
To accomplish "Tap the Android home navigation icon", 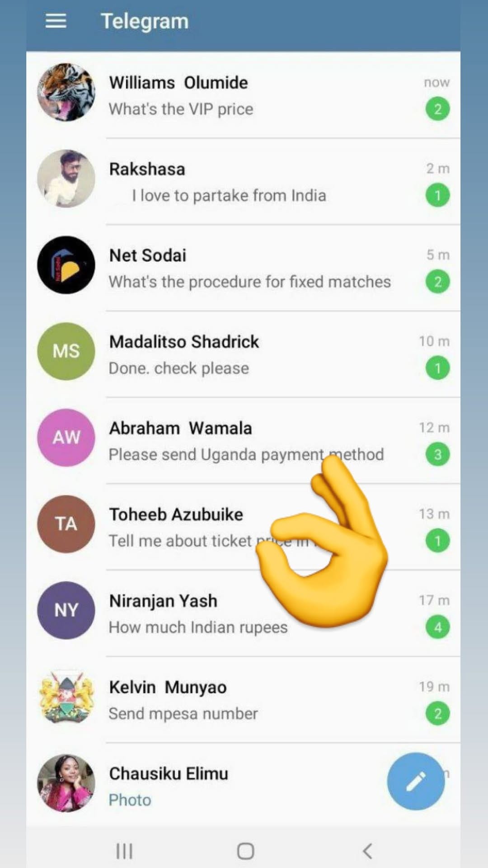I will (x=245, y=851).
